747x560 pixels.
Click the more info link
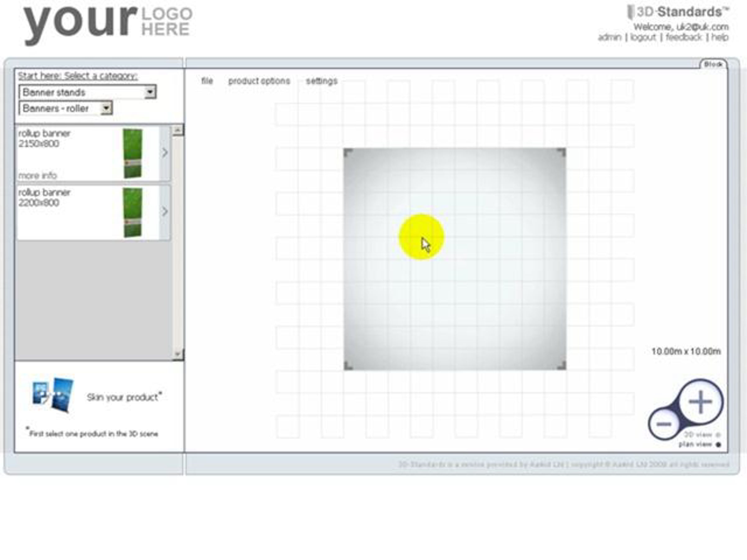(x=37, y=175)
